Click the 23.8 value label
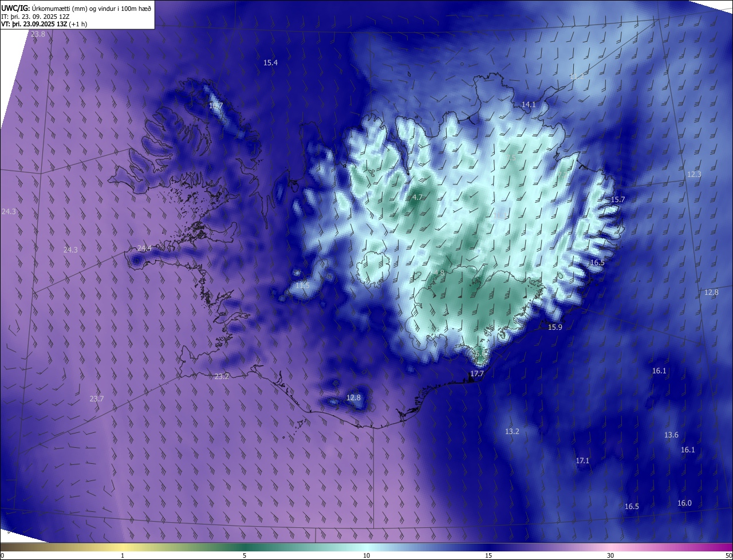The image size is (733, 560). pos(38,34)
